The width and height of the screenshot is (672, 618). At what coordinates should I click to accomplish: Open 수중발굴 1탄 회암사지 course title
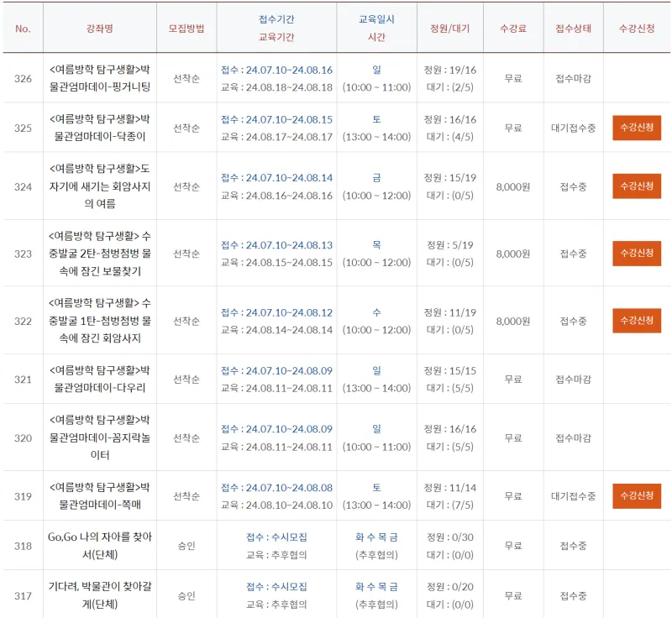pos(100,321)
